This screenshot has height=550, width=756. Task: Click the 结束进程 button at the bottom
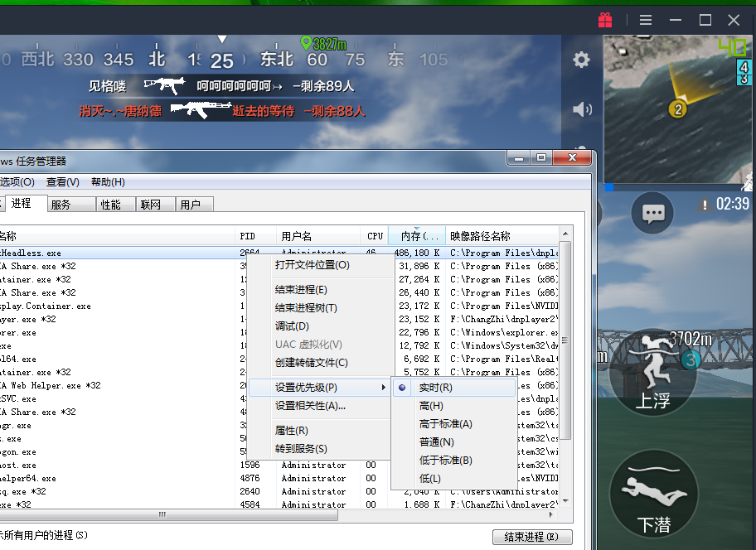531,538
